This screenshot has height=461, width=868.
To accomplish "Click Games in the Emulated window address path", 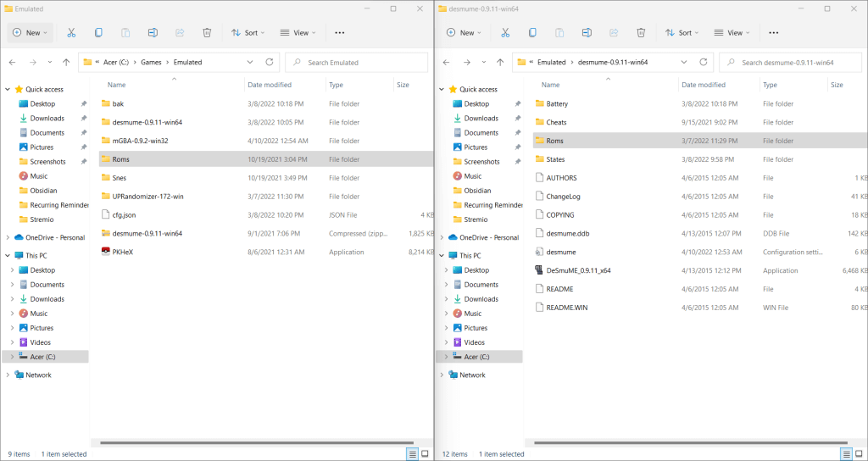I will pyautogui.click(x=151, y=63).
